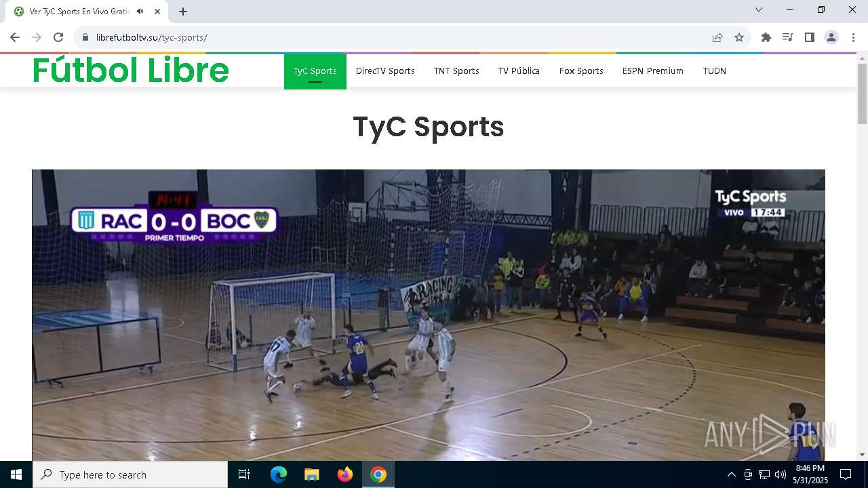
Task: Click the scrollbar down arrow
Action: [863, 455]
